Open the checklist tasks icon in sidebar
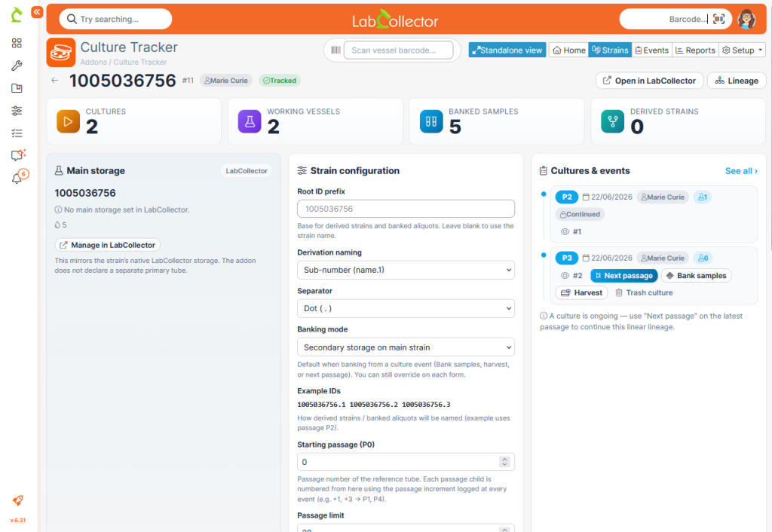The image size is (772, 532). pyautogui.click(x=17, y=133)
